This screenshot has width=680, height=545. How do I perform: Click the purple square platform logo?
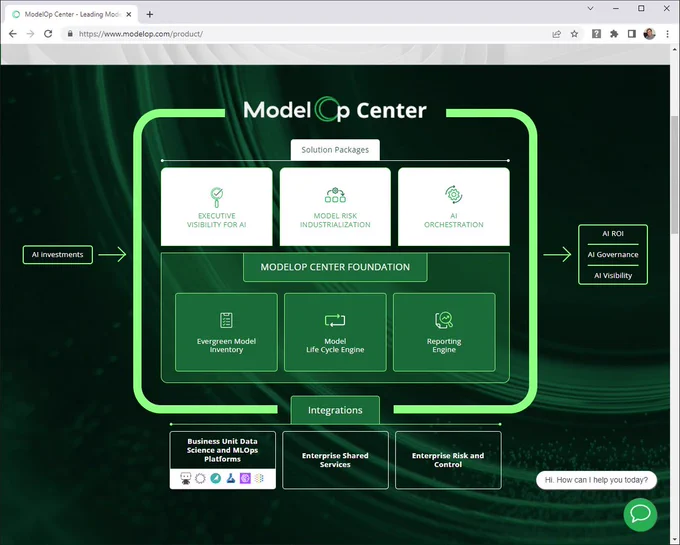[x=245, y=478]
